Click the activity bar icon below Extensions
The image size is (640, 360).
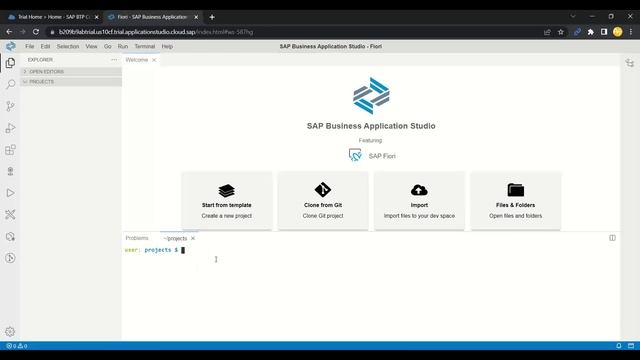point(10,171)
